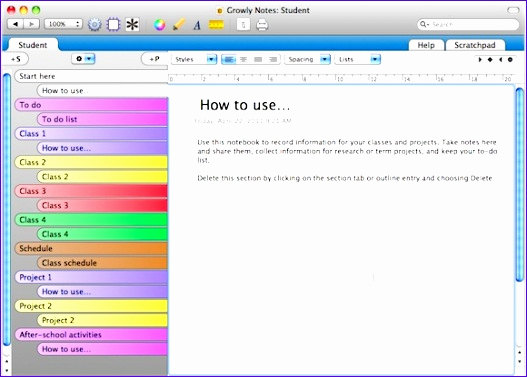
Task: Open the Spacing dropdown
Action: tap(308, 59)
